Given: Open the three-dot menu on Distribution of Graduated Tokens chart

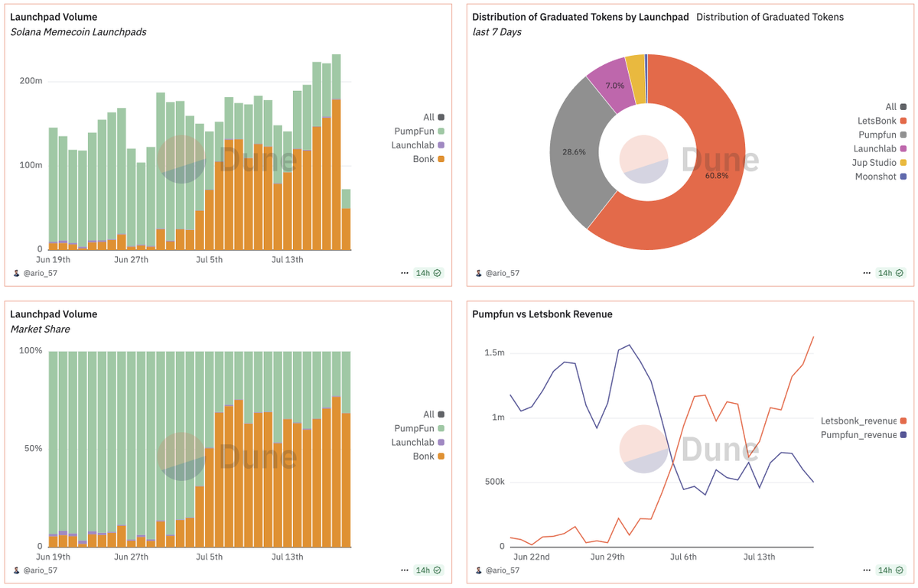Looking at the screenshot, I should pyautogui.click(x=867, y=273).
